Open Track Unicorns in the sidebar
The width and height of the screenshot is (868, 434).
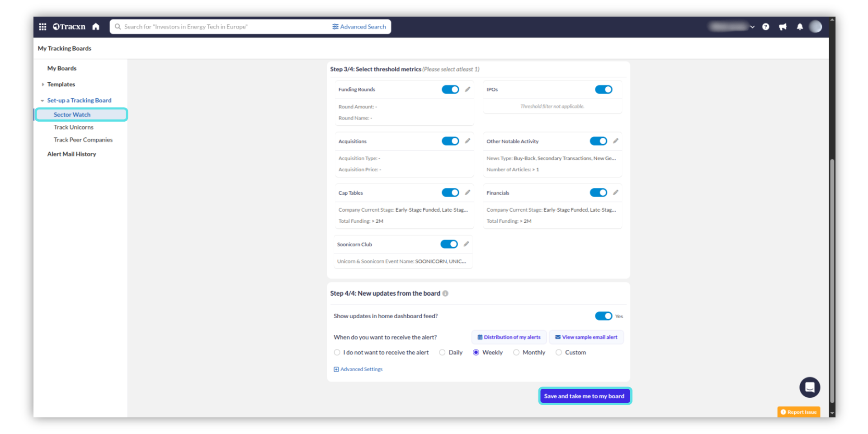73,127
